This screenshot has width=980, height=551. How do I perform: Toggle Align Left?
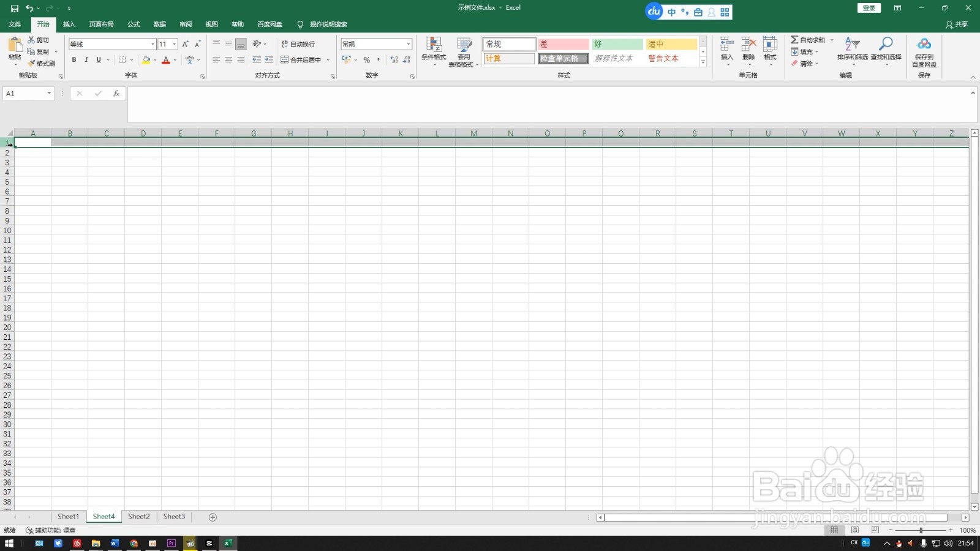pyautogui.click(x=216, y=59)
